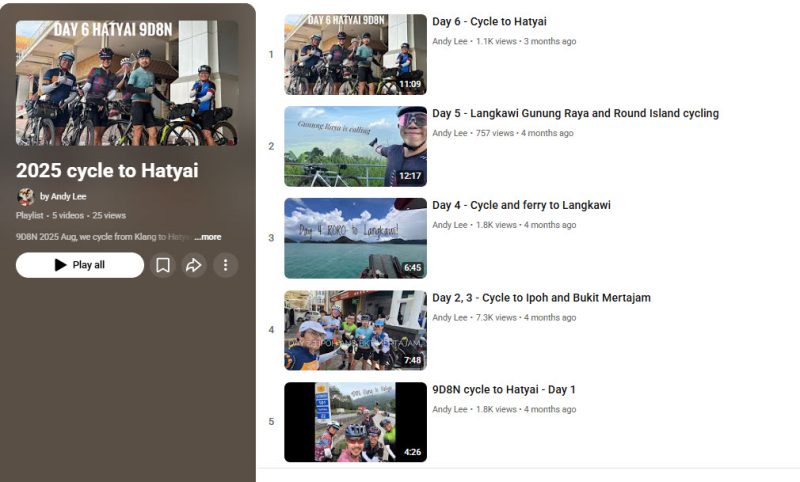Select title Day 5 - Langkawi Gunung Raya
Image resolution: width=800 pixels, height=482 pixels.
click(575, 114)
